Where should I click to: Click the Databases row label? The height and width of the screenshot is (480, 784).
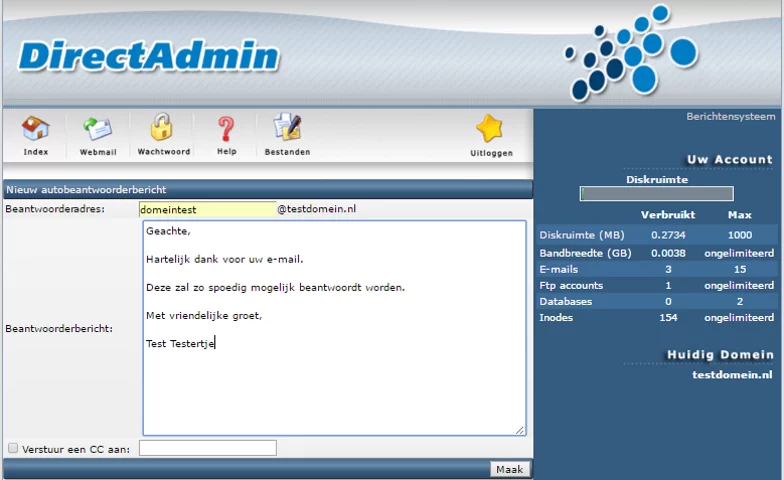[566, 302]
